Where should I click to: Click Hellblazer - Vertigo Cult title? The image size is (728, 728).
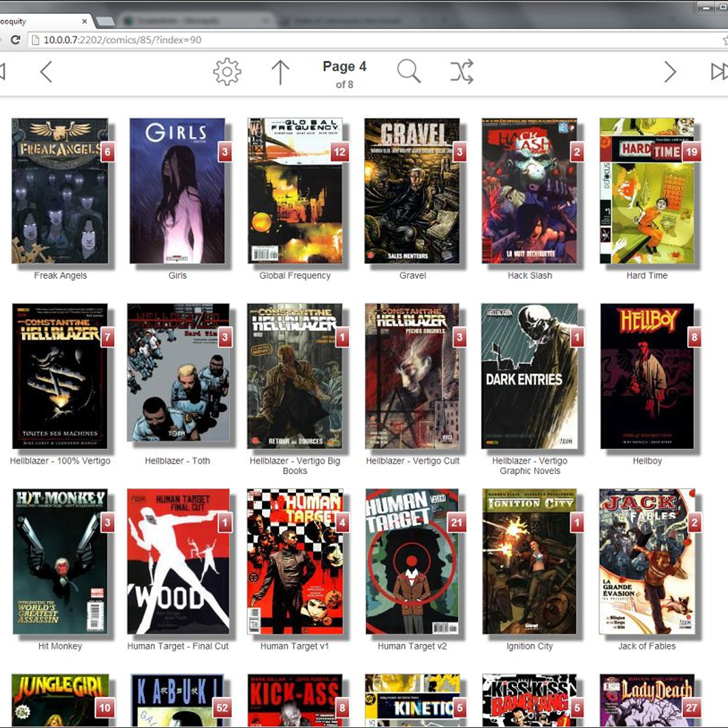(413, 461)
